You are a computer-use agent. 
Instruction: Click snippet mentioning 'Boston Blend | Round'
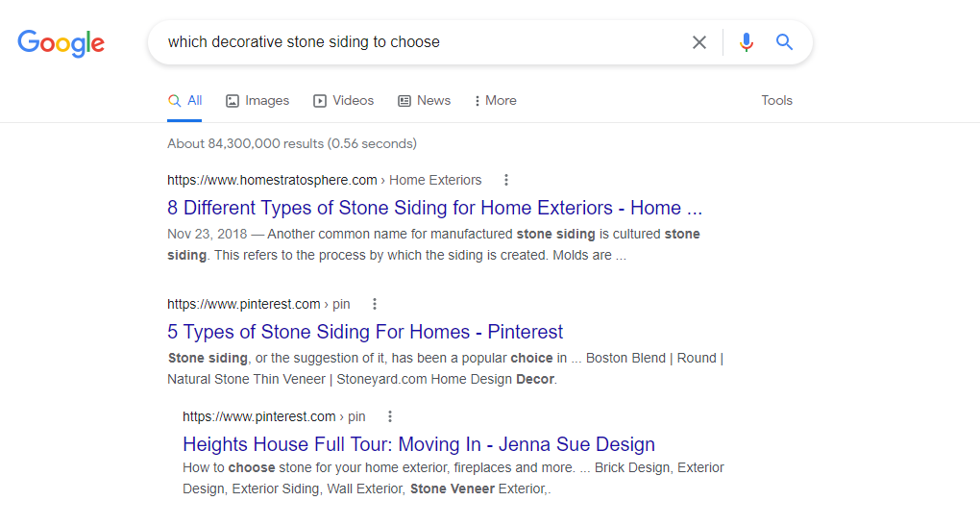pos(445,368)
